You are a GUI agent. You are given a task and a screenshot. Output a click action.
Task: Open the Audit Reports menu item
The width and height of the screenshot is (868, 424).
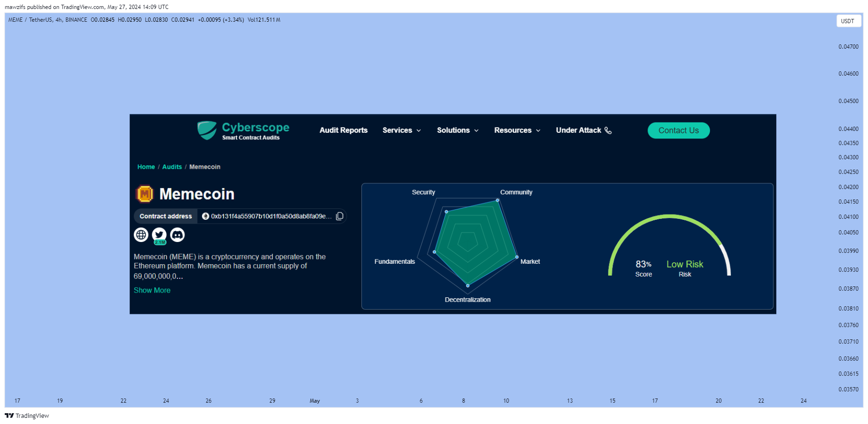343,130
